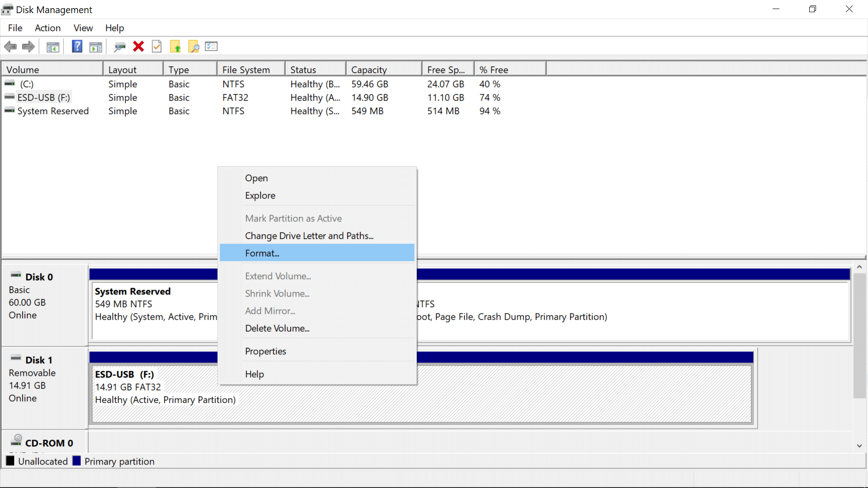This screenshot has height=488, width=868.
Task: Click the Properties checkmark page icon
Action: pyautogui.click(x=157, y=47)
